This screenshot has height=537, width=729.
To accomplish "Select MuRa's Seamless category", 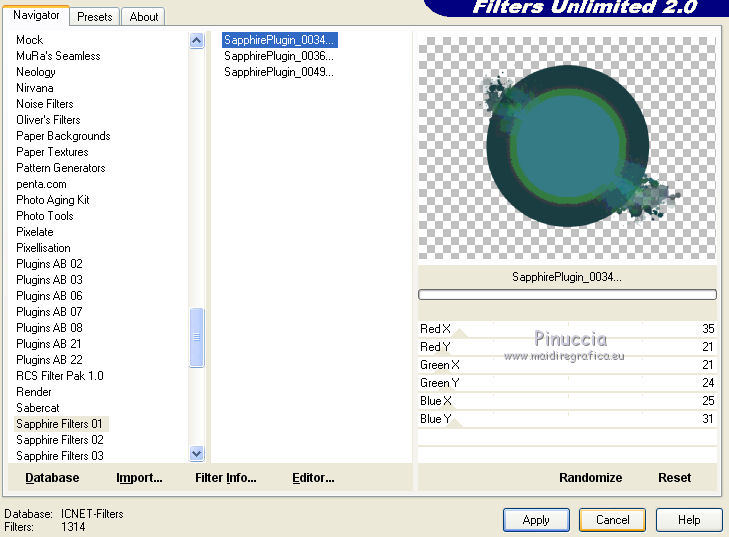I will (58, 56).
